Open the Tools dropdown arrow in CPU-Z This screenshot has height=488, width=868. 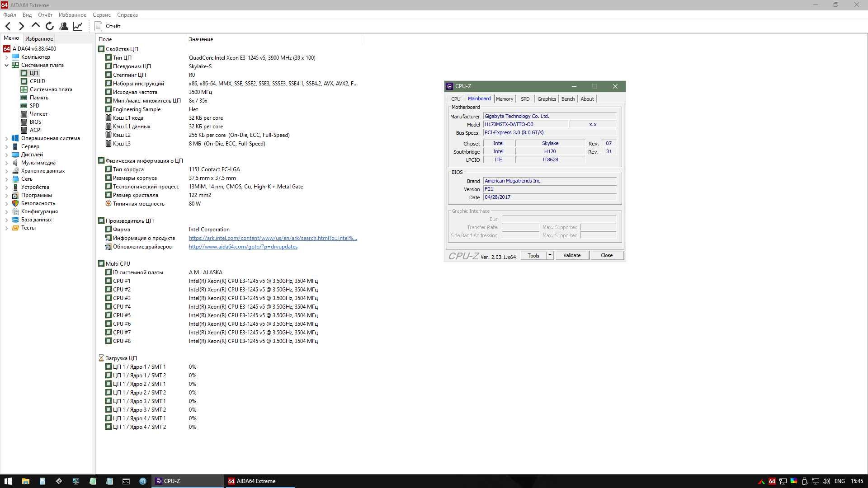(x=550, y=256)
